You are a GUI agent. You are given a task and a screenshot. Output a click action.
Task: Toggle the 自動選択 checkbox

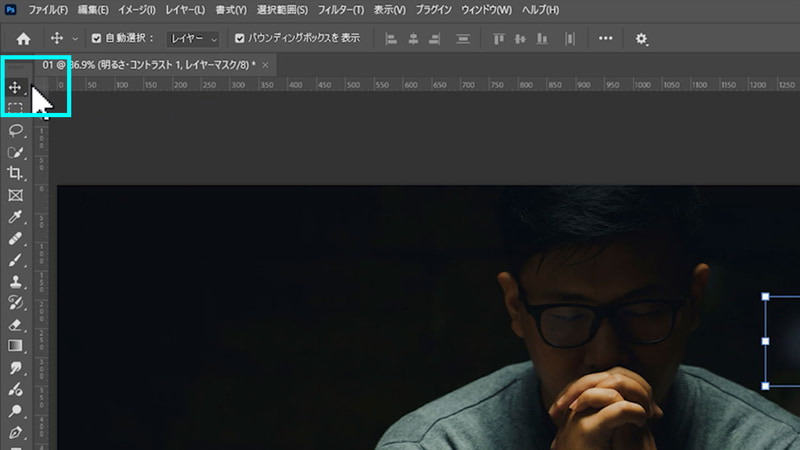pos(96,38)
